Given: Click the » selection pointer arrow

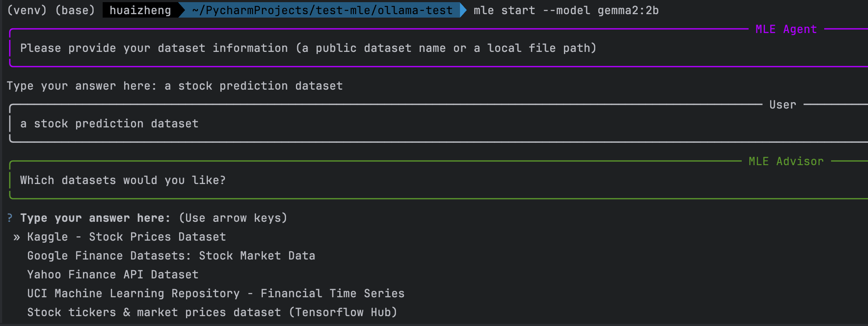Looking at the screenshot, I should coord(17,237).
